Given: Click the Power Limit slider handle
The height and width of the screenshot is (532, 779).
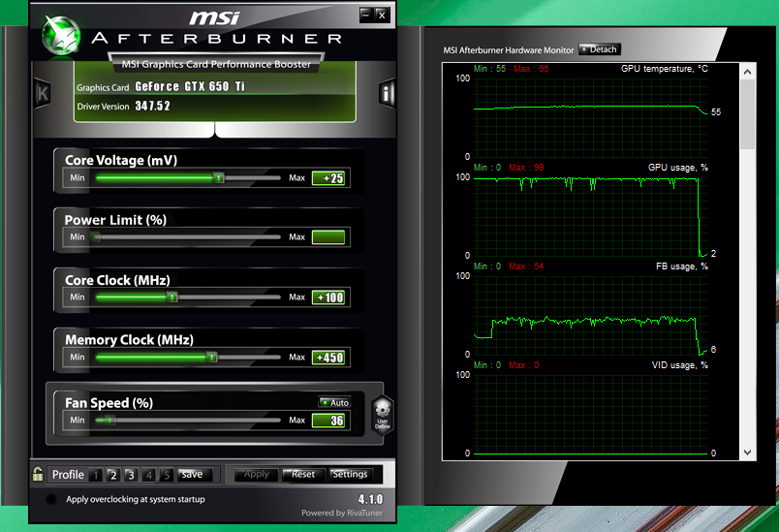Looking at the screenshot, I should tap(96, 237).
